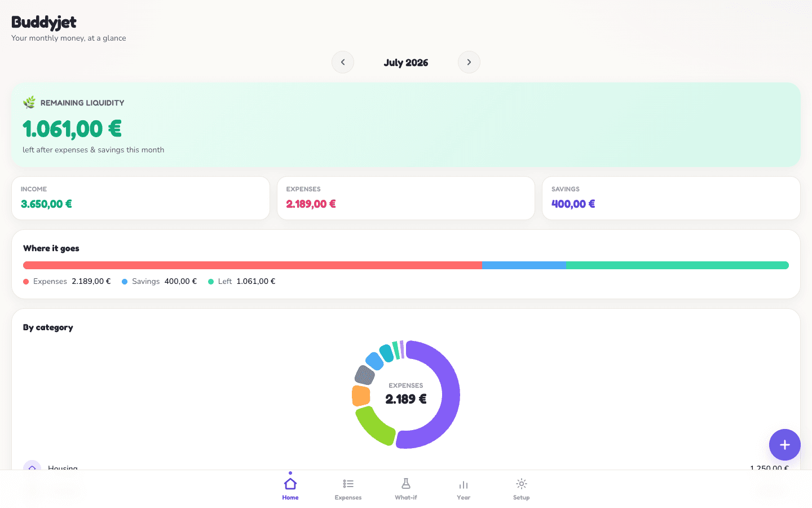Image resolution: width=812 pixels, height=508 pixels.
Task: Select the Savings card showing 400,00 €
Action: coord(671,198)
